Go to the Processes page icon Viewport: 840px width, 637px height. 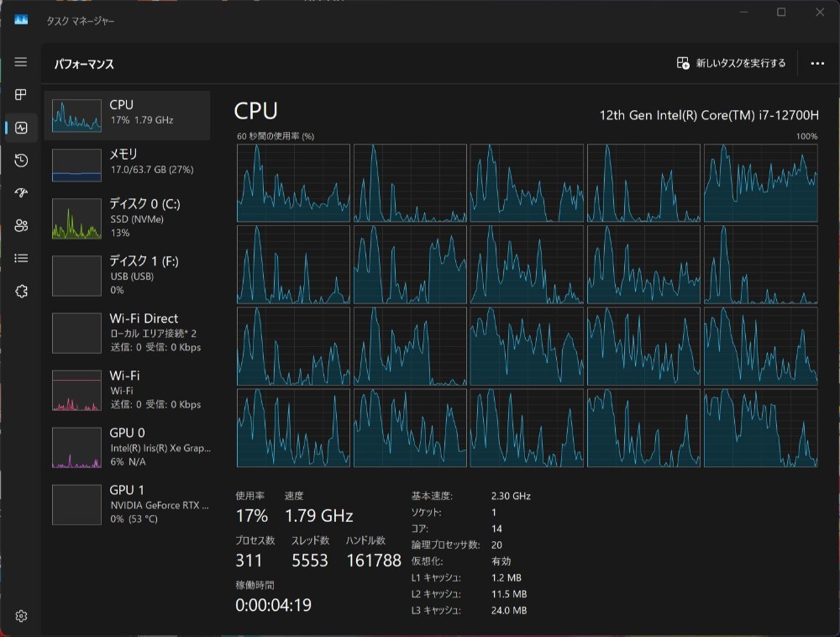pyautogui.click(x=21, y=95)
